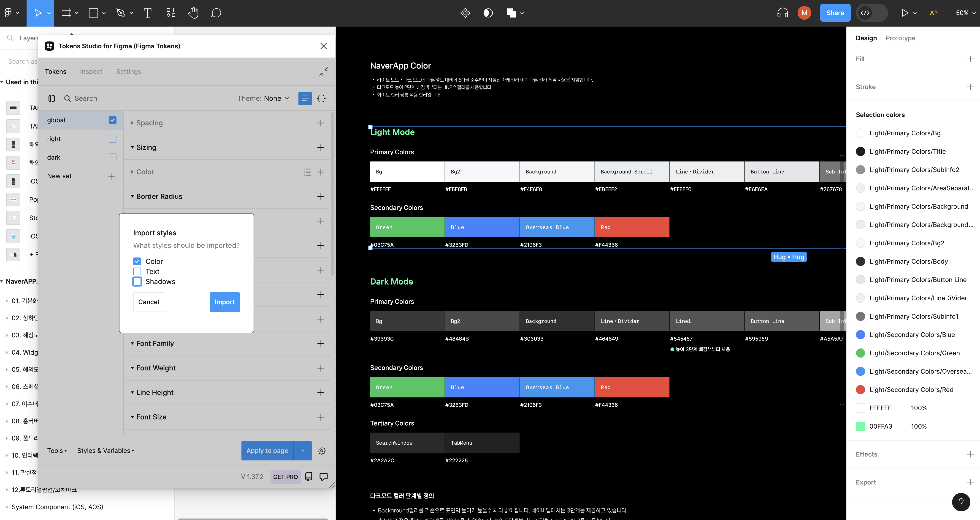Add a Fill in Design panel

click(970, 59)
